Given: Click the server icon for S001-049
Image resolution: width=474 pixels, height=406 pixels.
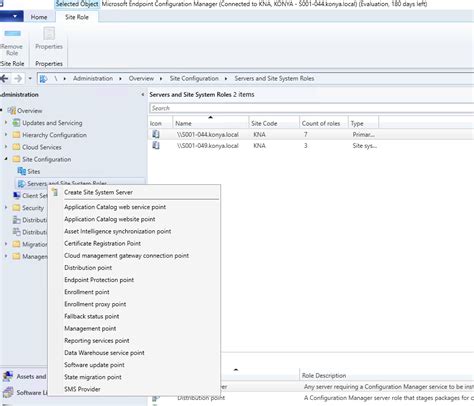Looking at the screenshot, I should click(x=156, y=146).
